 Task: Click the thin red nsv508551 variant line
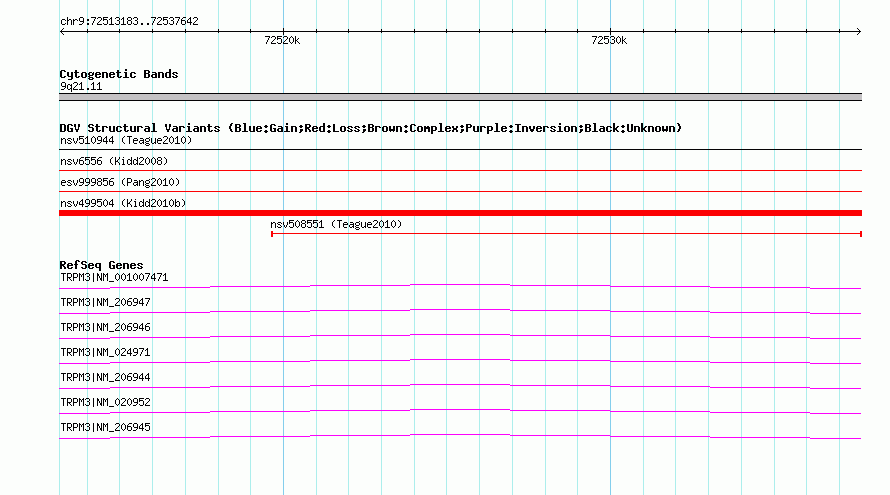tap(566, 234)
